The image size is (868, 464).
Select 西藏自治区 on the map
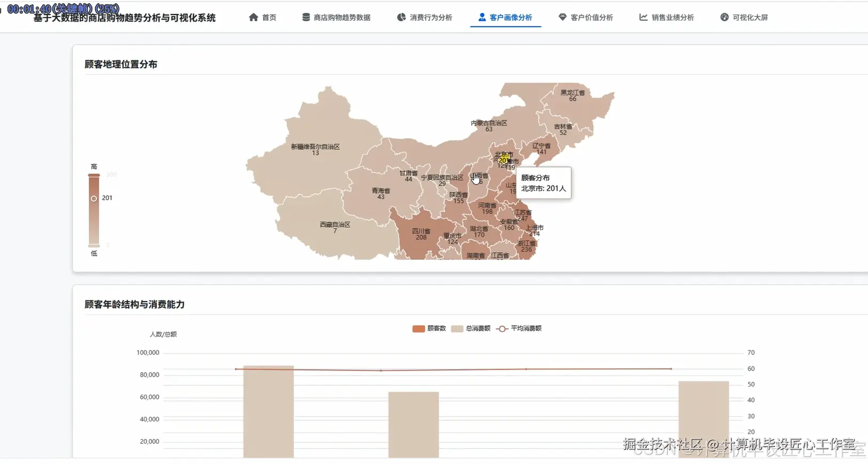(x=335, y=228)
